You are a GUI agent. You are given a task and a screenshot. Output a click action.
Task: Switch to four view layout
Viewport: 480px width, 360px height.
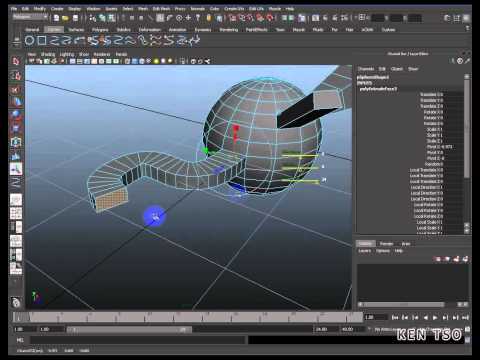pyautogui.click(x=16, y=213)
